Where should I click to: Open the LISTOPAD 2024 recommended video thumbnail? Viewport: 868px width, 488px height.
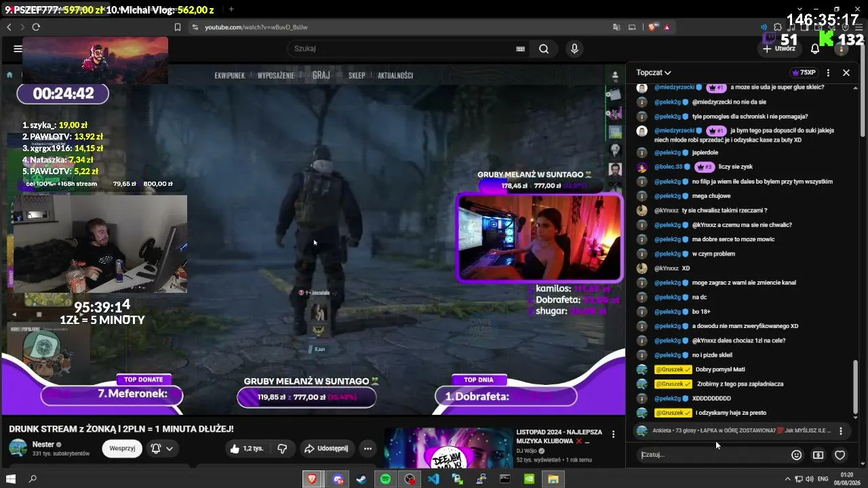(x=448, y=447)
